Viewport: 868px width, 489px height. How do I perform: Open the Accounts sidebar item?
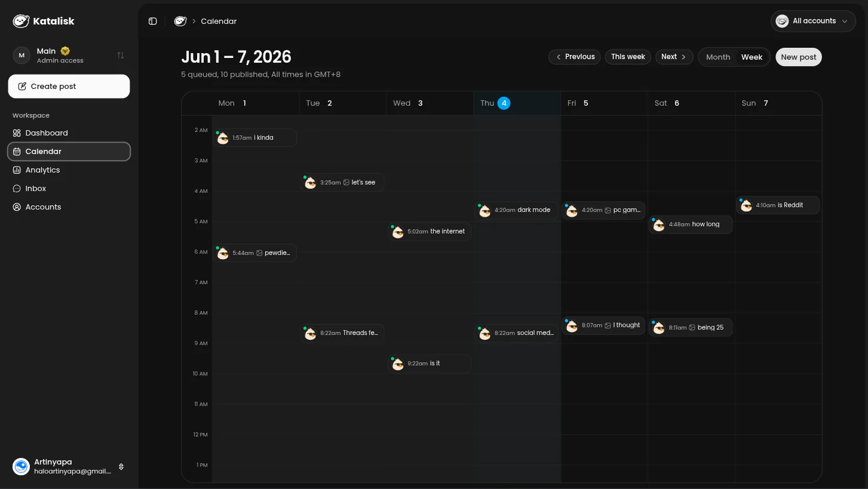(69, 207)
